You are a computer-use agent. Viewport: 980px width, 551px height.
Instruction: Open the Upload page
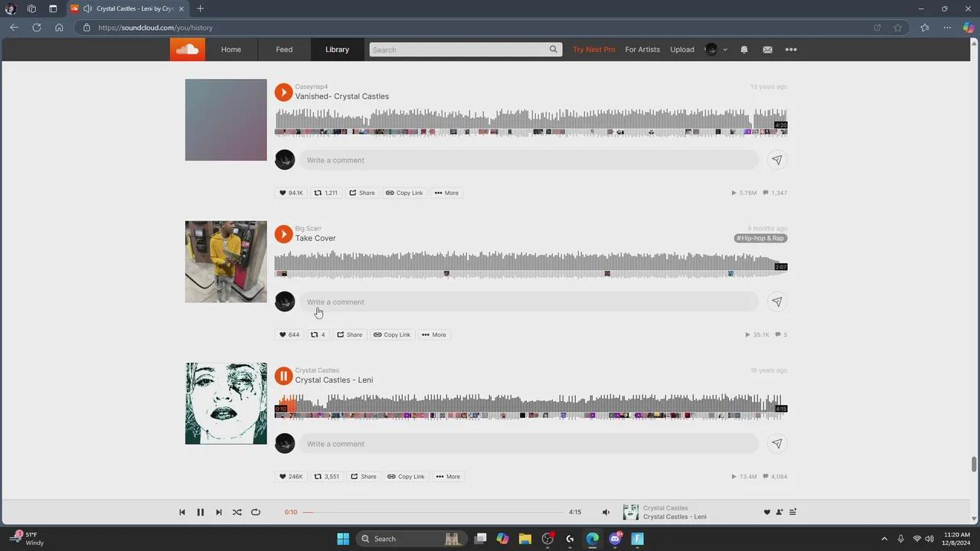[682, 50]
